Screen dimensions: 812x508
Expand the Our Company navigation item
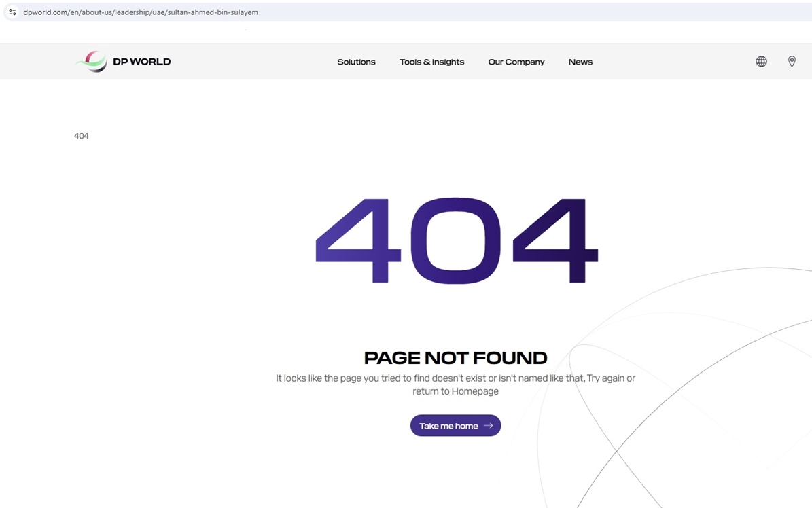pos(516,62)
